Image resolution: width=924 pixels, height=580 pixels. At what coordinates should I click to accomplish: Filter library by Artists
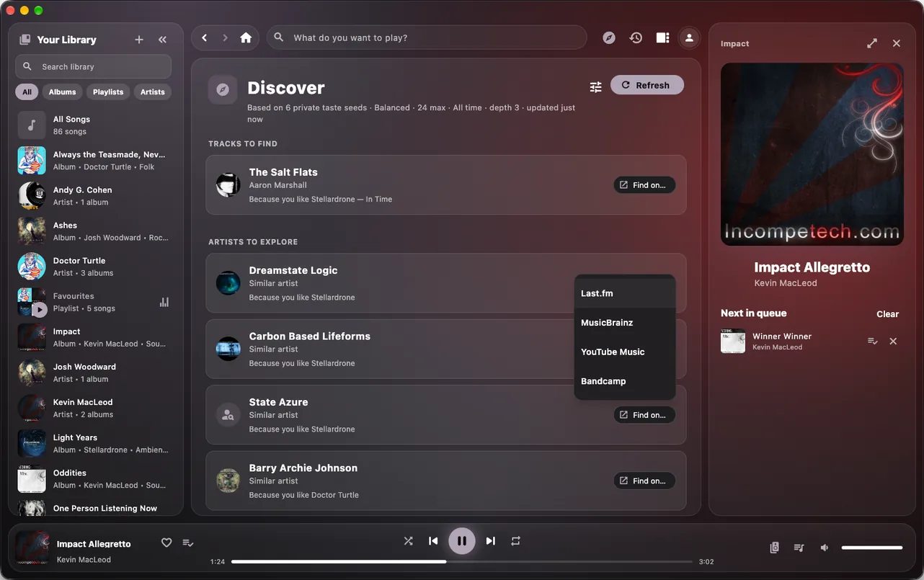(x=152, y=92)
